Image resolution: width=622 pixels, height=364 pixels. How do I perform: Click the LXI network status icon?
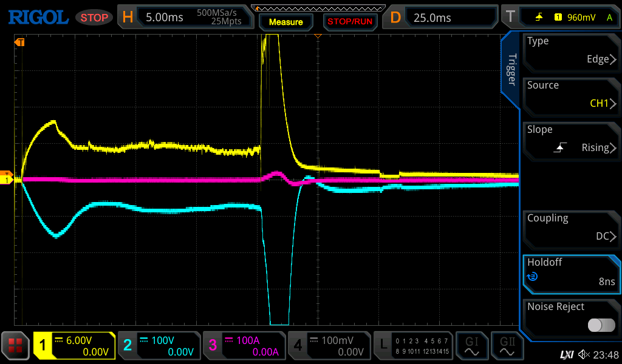pyautogui.click(x=566, y=355)
